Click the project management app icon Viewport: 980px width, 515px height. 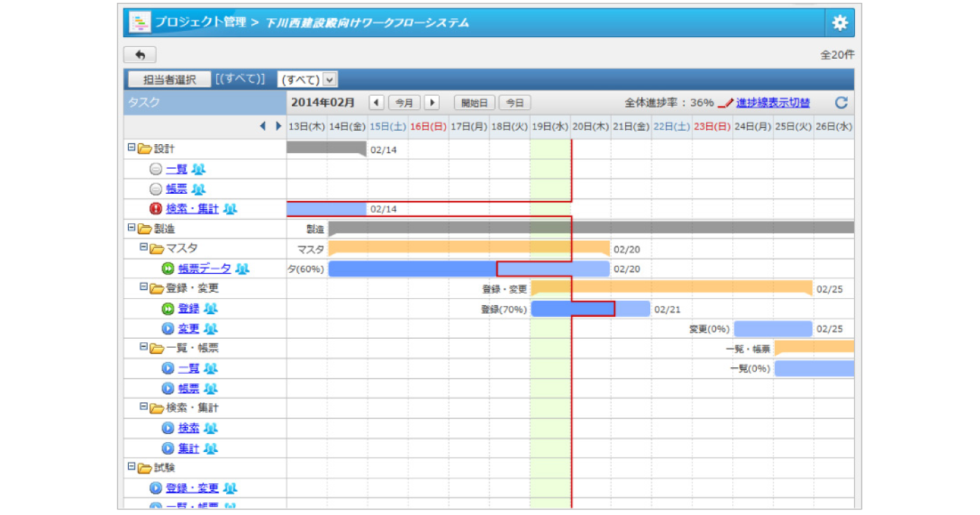140,23
